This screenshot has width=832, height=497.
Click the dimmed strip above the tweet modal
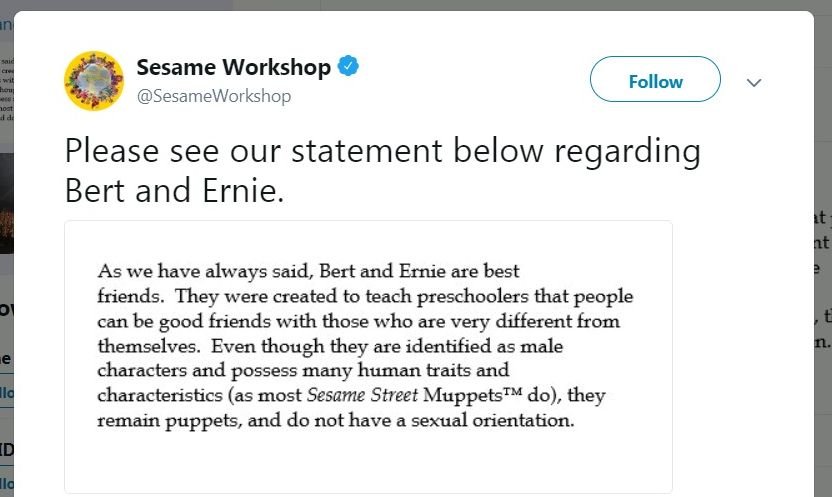coord(416,5)
